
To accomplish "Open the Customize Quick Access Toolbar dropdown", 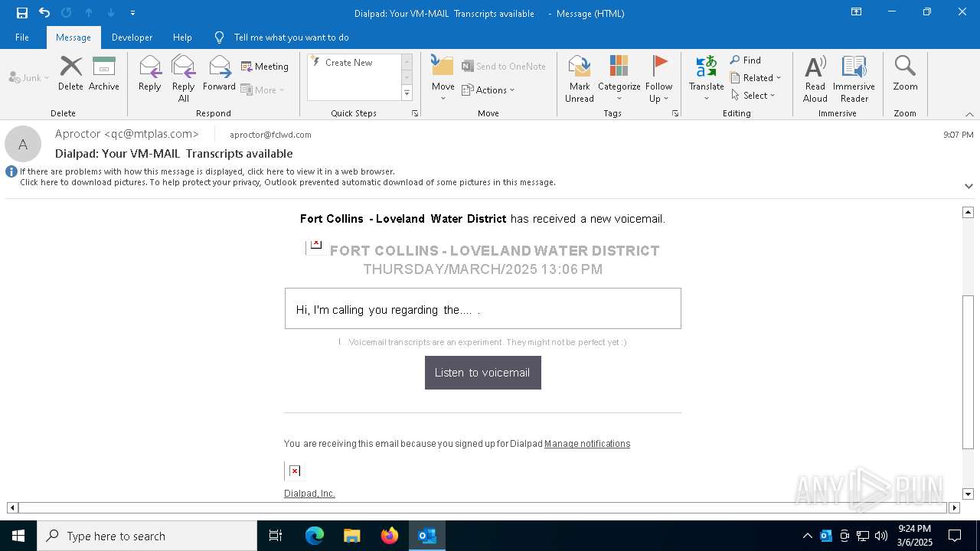I will (132, 13).
